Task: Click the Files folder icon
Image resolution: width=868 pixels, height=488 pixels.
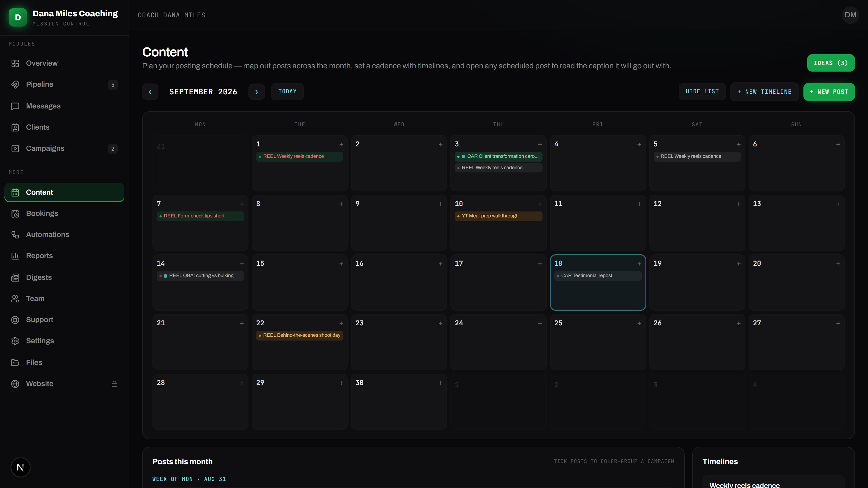Action: point(15,363)
